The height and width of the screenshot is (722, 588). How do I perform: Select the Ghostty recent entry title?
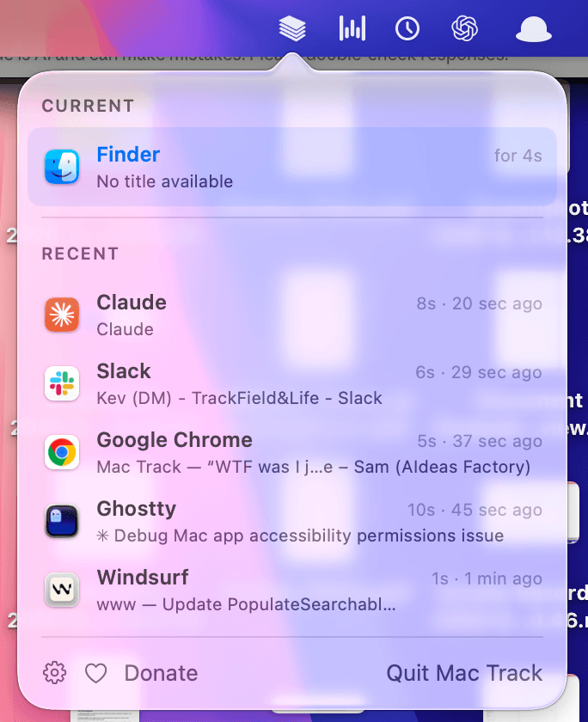[x=137, y=509]
